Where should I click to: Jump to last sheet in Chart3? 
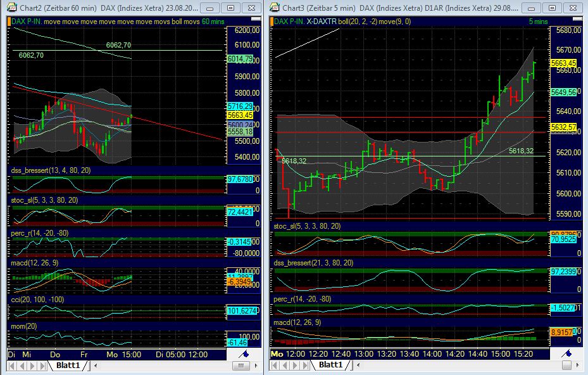(306, 365)
